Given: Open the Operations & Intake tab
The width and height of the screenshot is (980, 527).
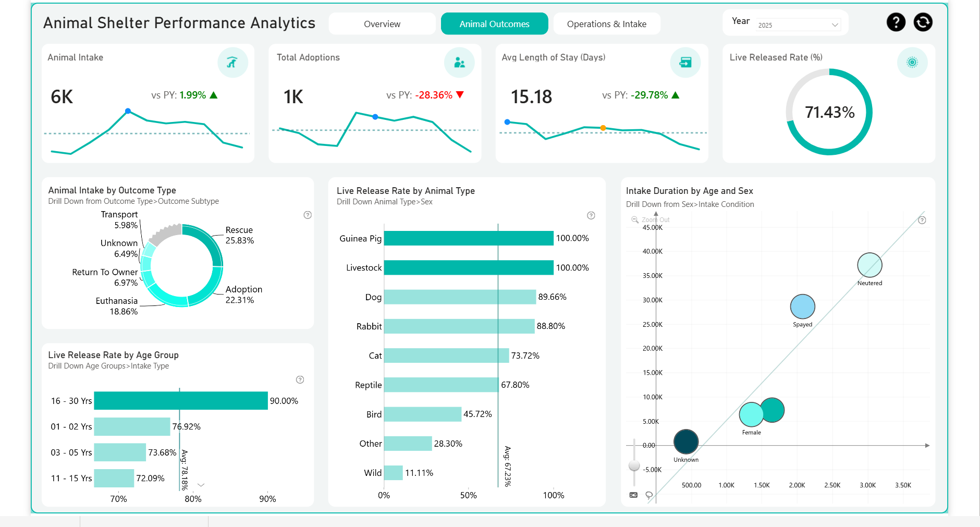Looking at the screenshot, I should 606,23.
